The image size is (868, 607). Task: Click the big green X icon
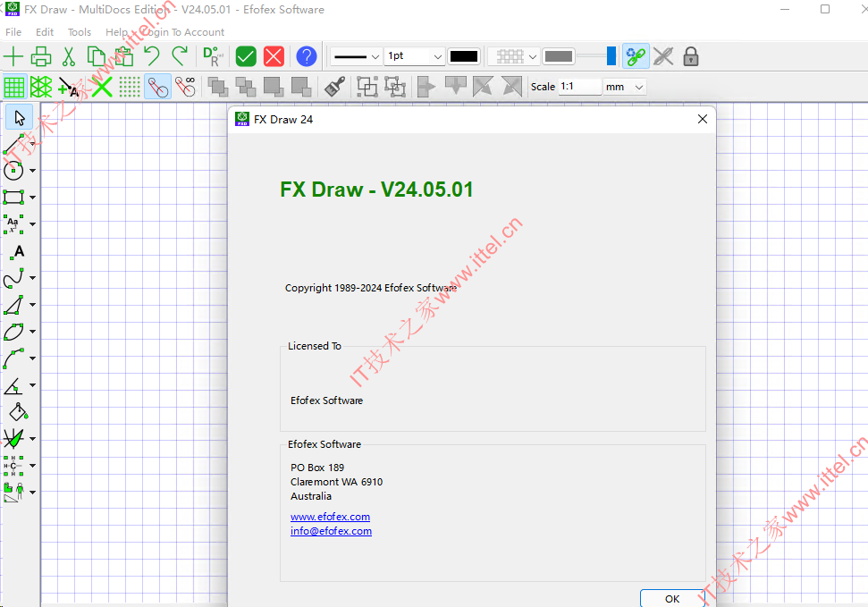coord(102,87)
